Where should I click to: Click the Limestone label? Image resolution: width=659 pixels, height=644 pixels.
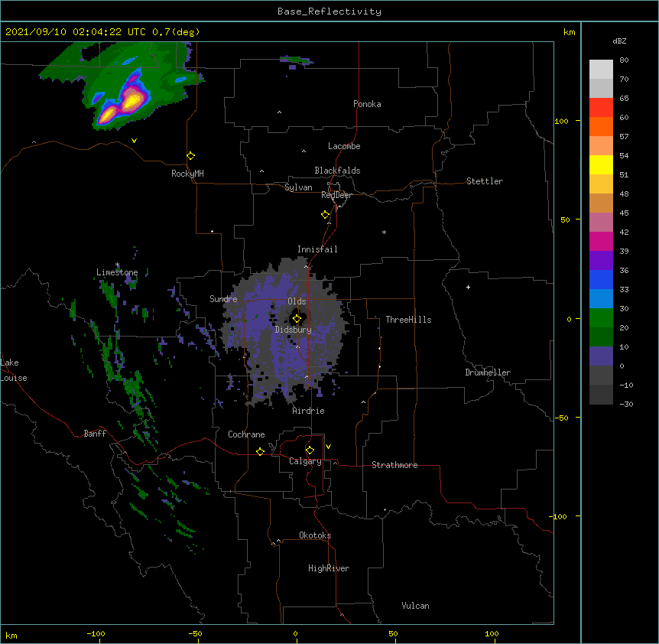coord(117,272)
